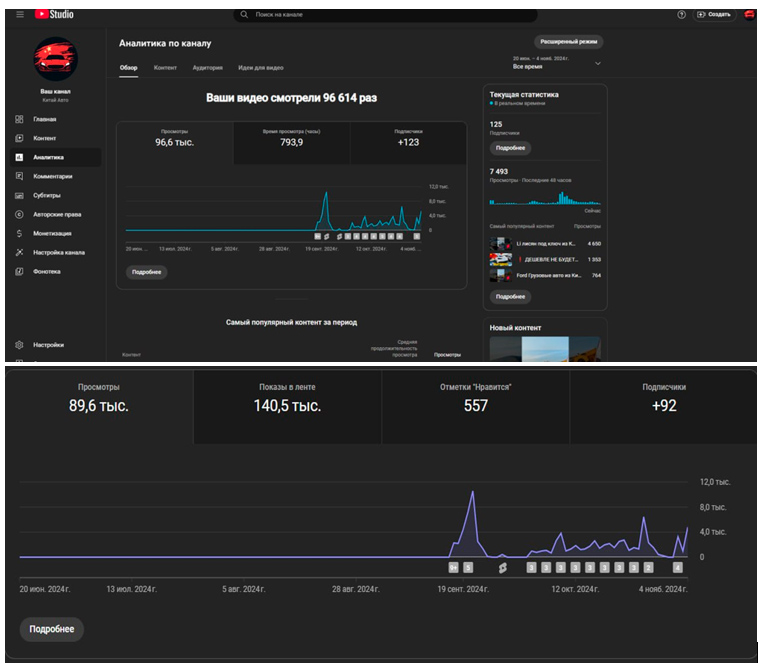Viewport: 761px width, 668px height.
Task: Click the Самый популярный контент за период heading
Action: click(x=291, y=322)
